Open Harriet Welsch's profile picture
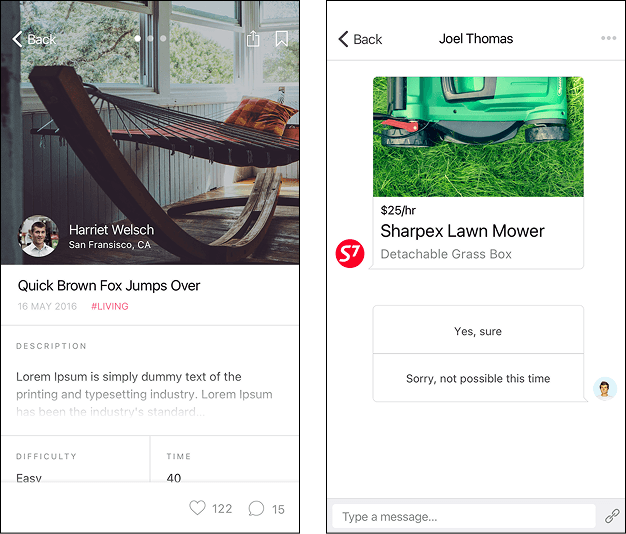The image size is (626, 534). [38, 236]
